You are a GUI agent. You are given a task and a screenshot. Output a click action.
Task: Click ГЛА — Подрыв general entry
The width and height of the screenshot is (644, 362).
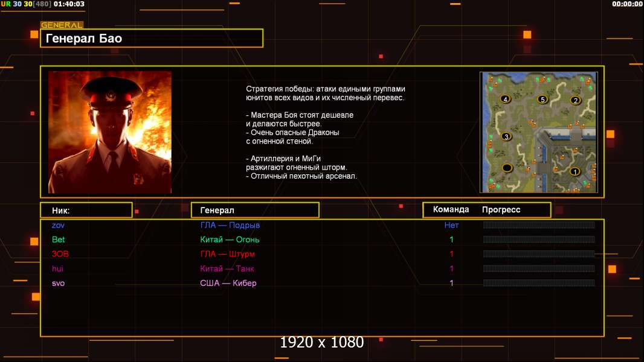(x=230, y=225)
